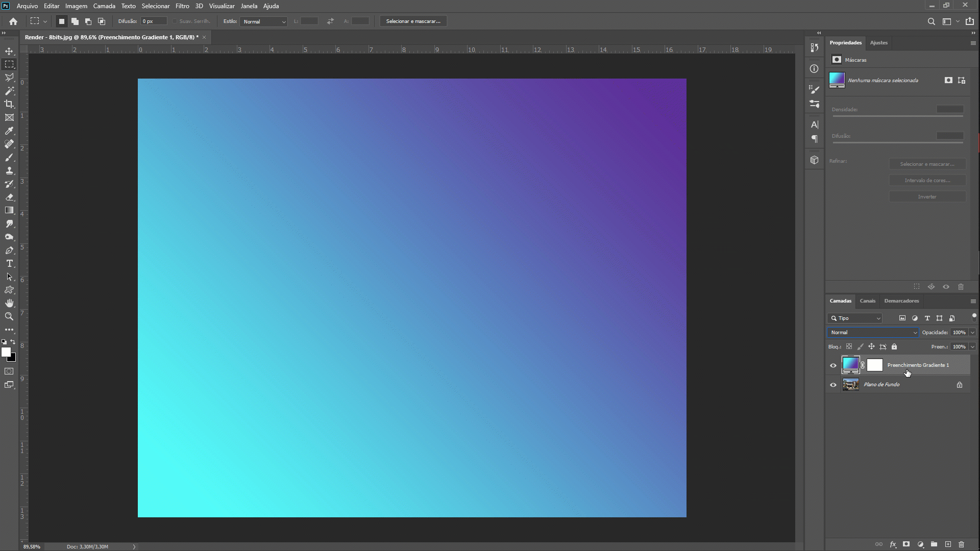Image resolution: width=980 pixels, height=551 pixels.
Task: Hide the Plano de Fundo layer
Action: 833,385
